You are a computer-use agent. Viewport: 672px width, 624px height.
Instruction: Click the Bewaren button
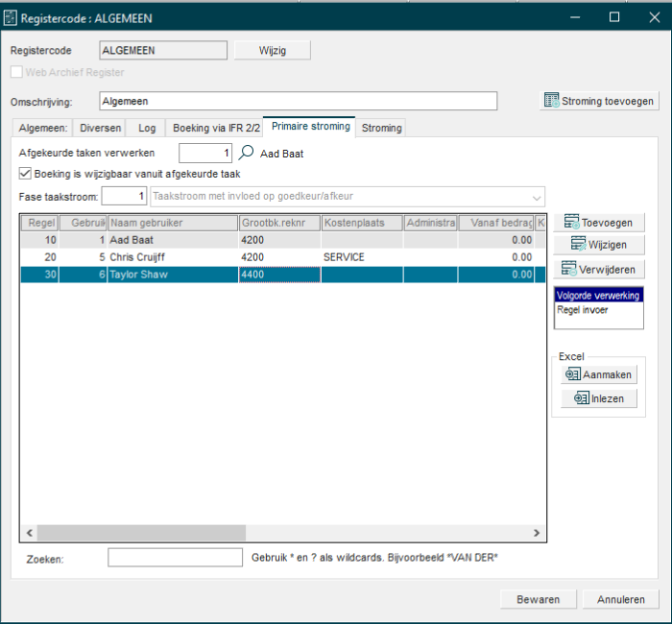(x=538, y=599)
